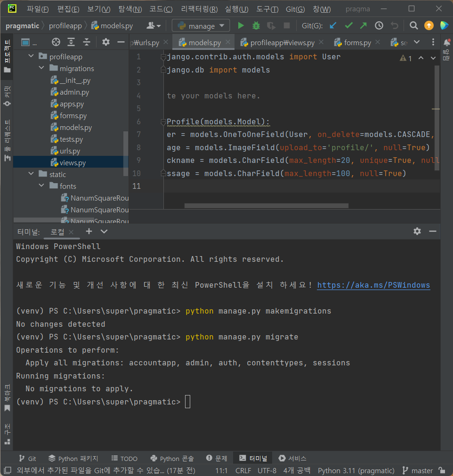Open the 리팩터링(R) menu
Image resolution: width=453 pixels, height=476 pixels.
[199, 9]
